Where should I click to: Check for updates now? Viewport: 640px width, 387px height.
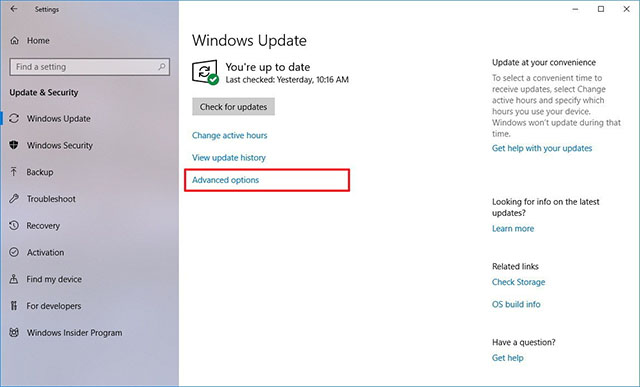[x=233, y=107]
